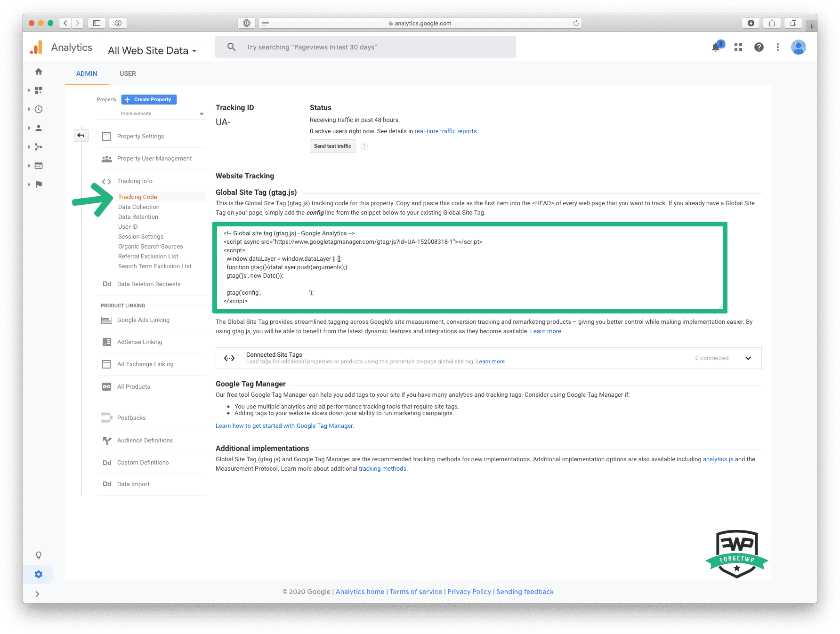Click the Discover lightbulb icon
This screenshot has width=840, height=634.
pyautogui.click(x=39, y=555)
